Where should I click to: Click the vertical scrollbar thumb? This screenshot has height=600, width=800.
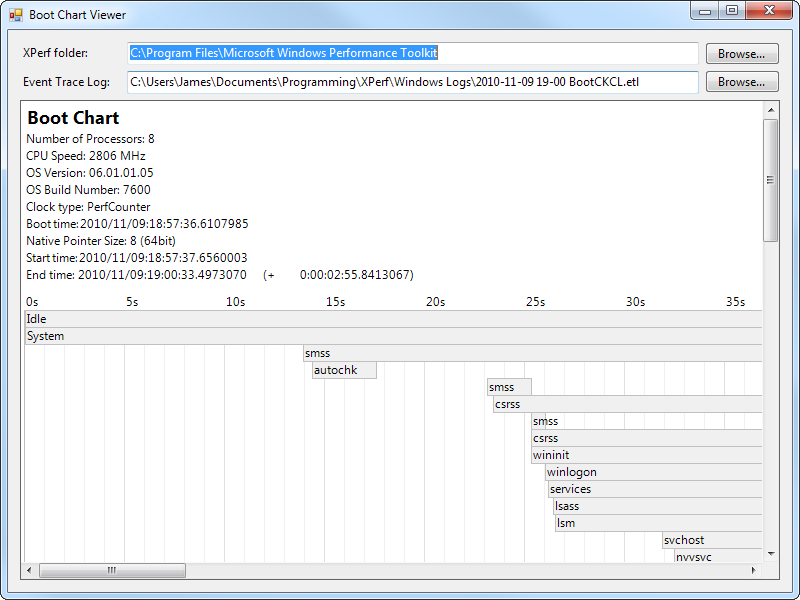coord(771,180)
